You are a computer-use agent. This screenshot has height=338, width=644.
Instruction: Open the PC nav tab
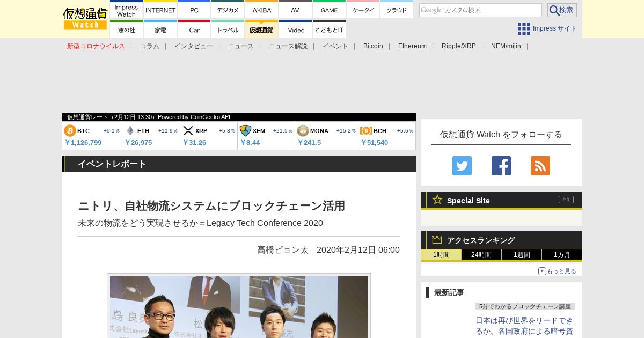194,10
